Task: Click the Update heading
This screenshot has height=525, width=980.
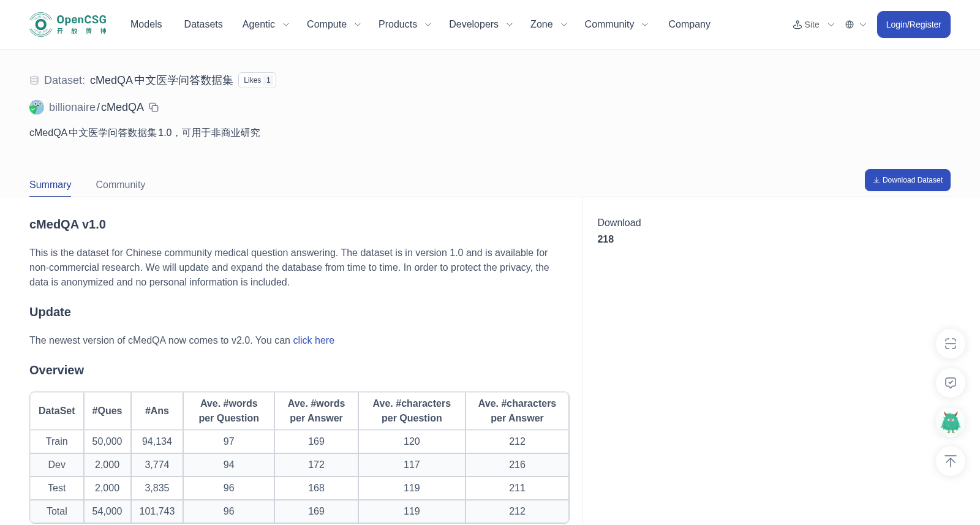Action: 50,312
